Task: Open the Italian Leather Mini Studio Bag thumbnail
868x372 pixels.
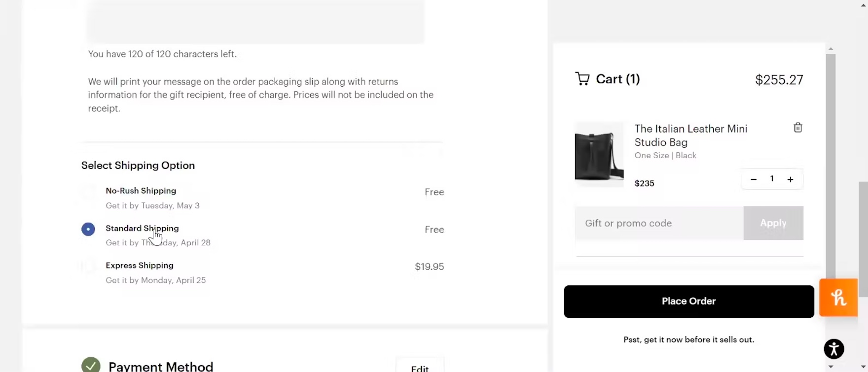Action: click(599, 154)
